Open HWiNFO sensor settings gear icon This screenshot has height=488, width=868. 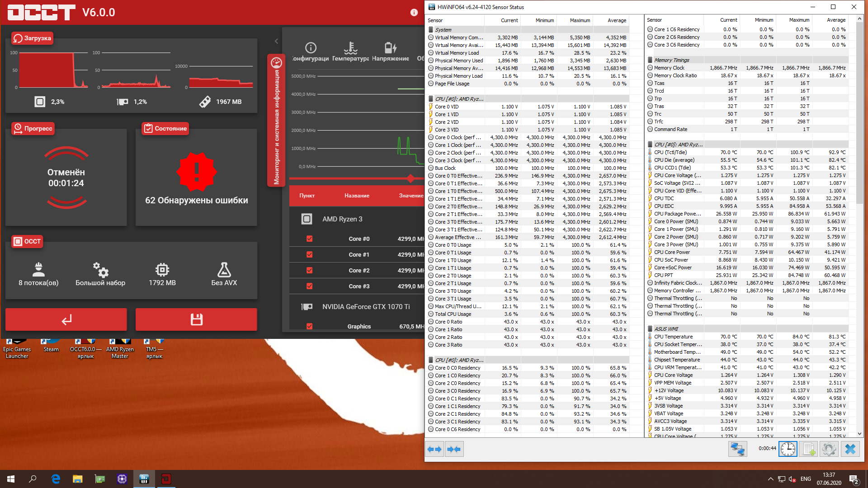coord(829,449)
